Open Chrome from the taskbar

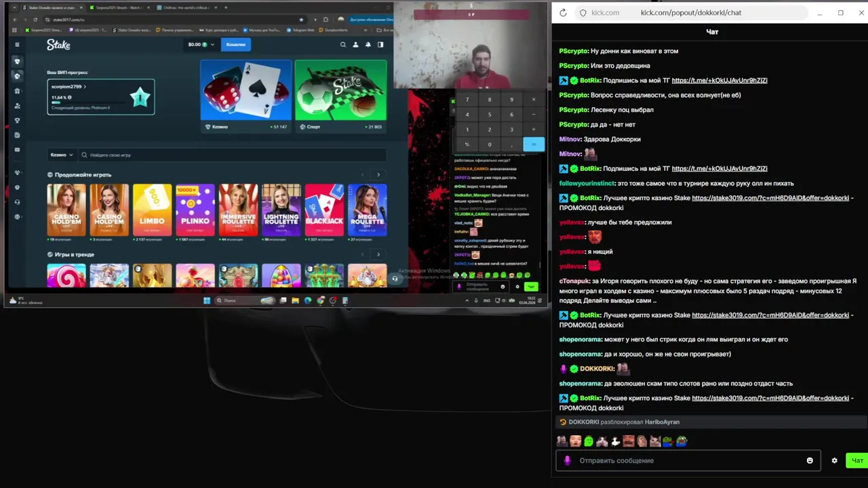[x=320, y=300]
